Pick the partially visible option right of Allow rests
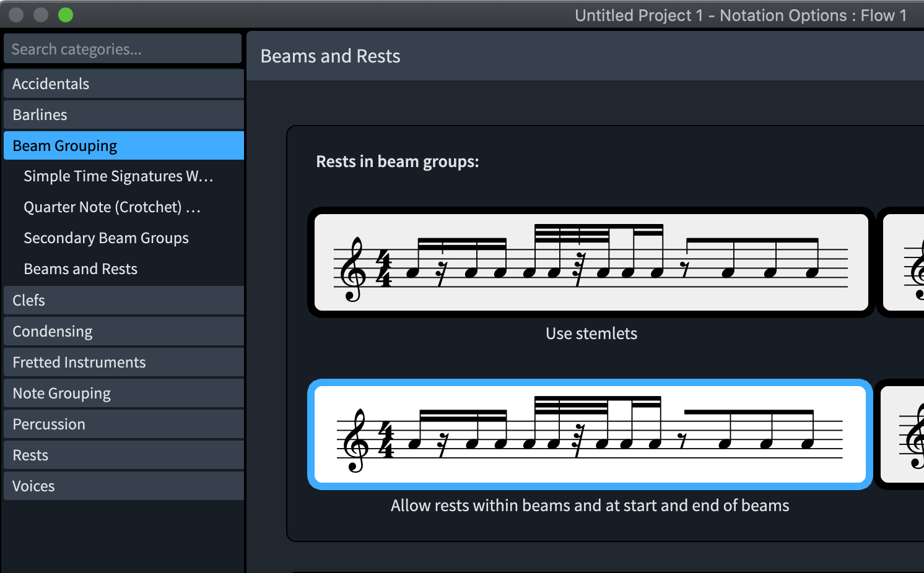924x573 pixels. tap(902, 434)
